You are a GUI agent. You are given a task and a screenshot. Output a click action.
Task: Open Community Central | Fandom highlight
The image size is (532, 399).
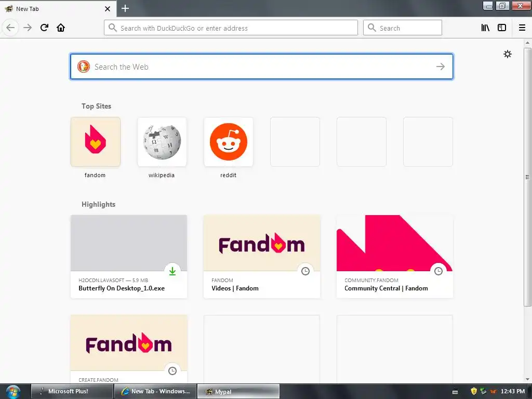tap(395, 257)
